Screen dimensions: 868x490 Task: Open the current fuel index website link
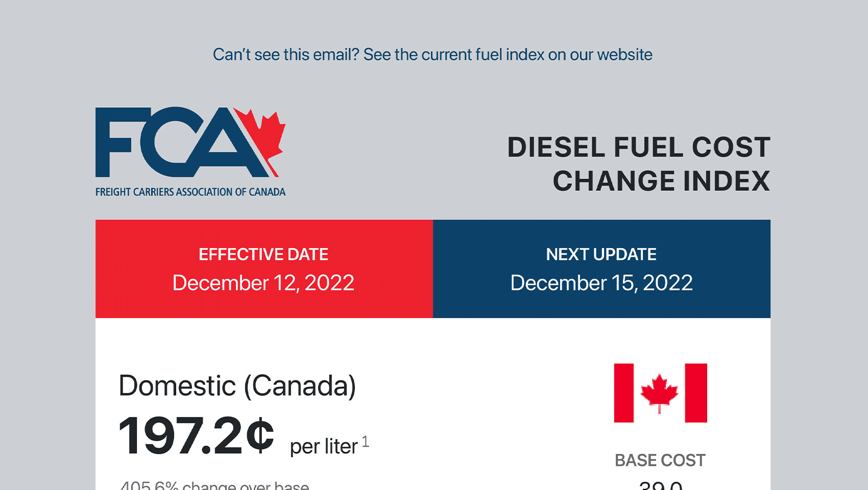coord(432,55)
